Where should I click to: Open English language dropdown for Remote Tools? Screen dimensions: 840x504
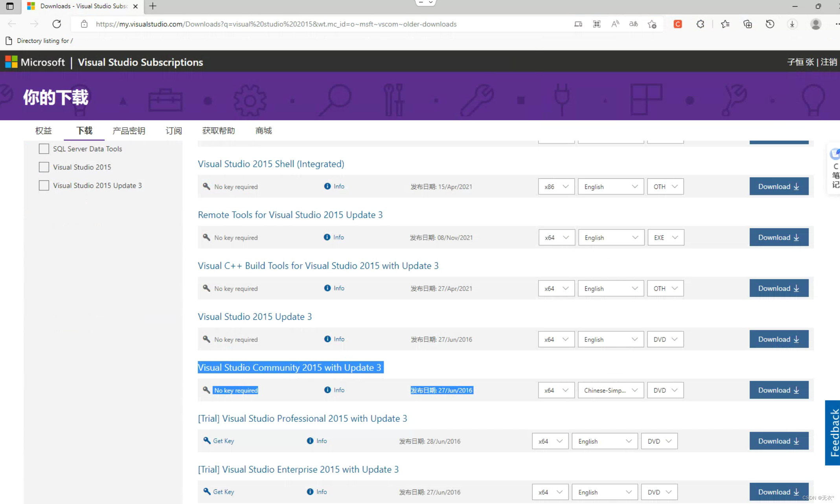point(611,238)
